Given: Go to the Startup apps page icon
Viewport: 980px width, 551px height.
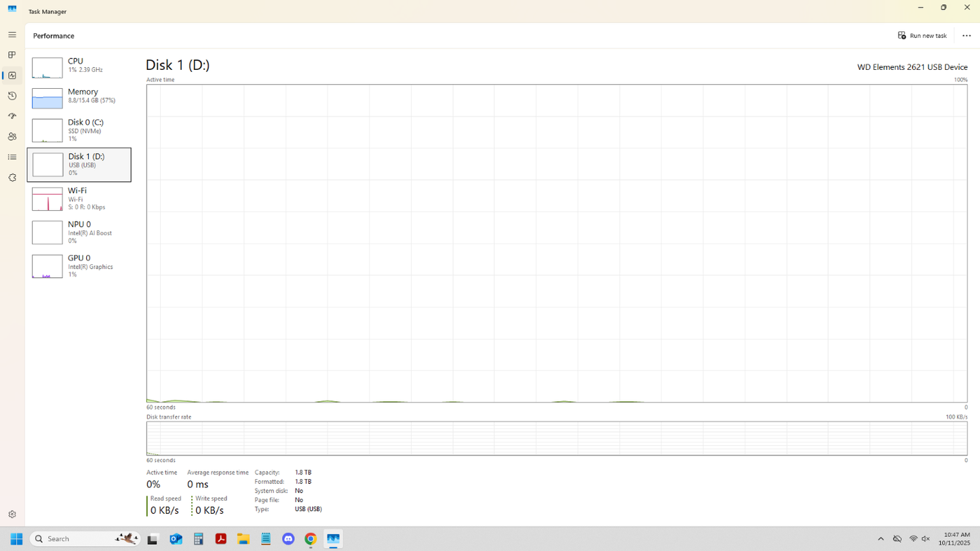Looking at the screenshot, I should [12, 116].
